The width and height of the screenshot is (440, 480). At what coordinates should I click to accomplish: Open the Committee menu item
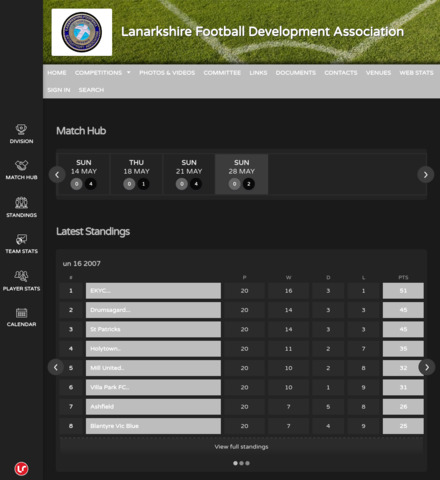[222, 73]
